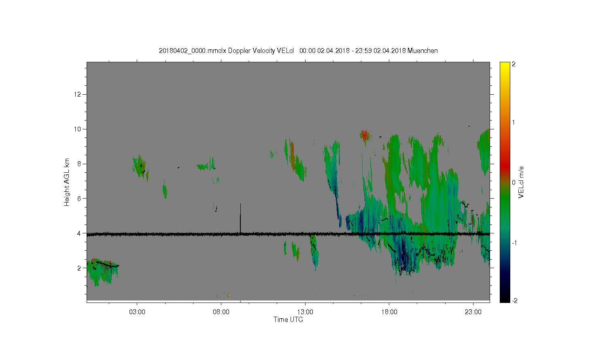Click the height tick label '10'
This screenshot has width=607, height=364.
[78, 129]
